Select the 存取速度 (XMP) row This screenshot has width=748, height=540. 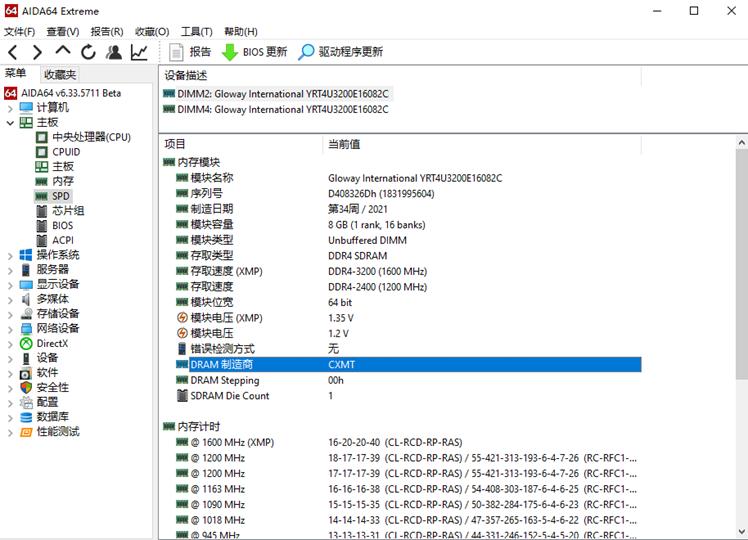(408, 271)
